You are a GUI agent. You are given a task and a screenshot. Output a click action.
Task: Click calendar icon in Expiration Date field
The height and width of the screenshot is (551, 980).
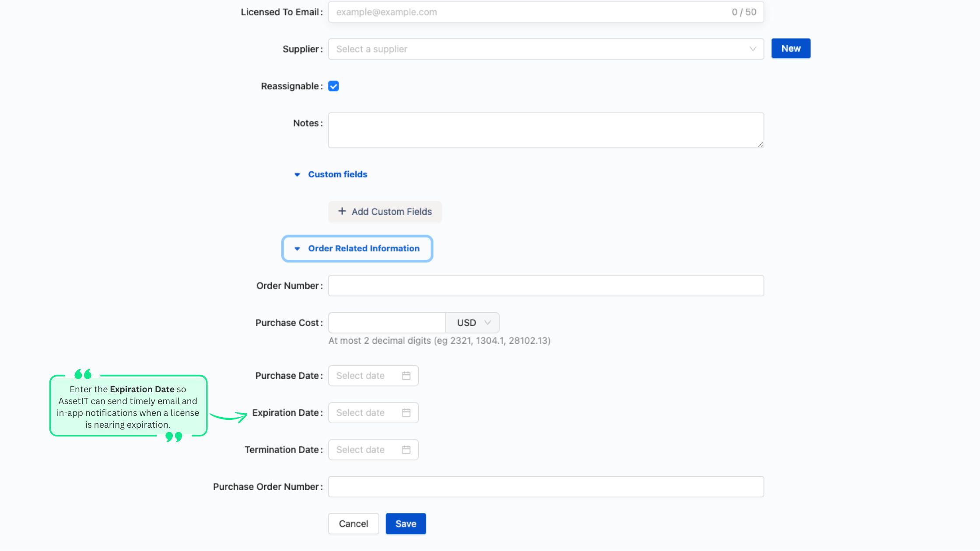[x=406, y=413]
